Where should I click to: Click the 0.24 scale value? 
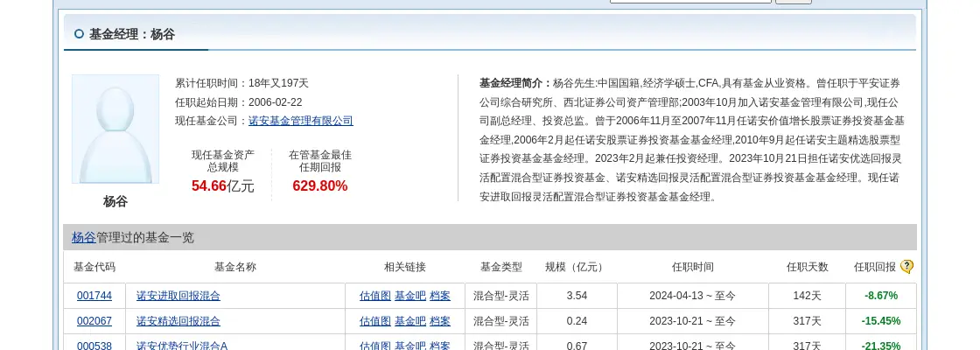tap(577, 321)
